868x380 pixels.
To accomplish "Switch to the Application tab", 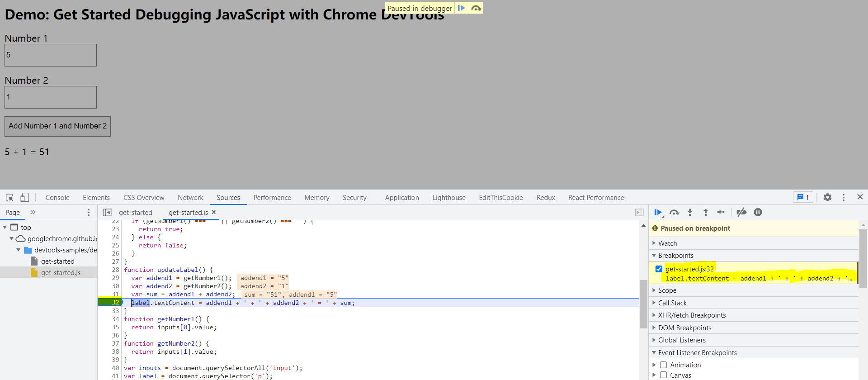I will 402,198.
